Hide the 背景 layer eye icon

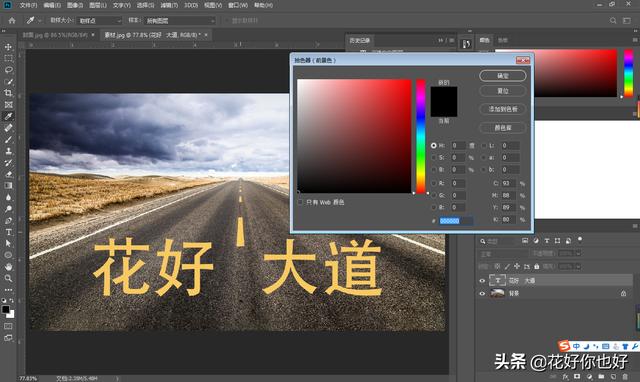482,293
